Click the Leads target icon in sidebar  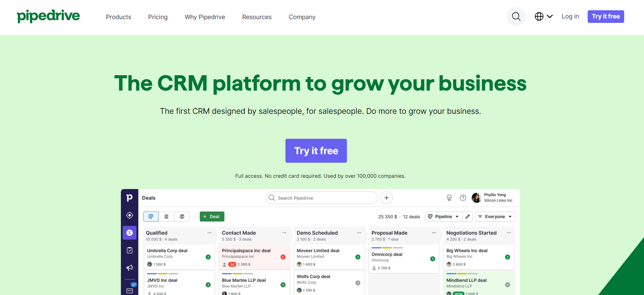(x=129, y=215)
